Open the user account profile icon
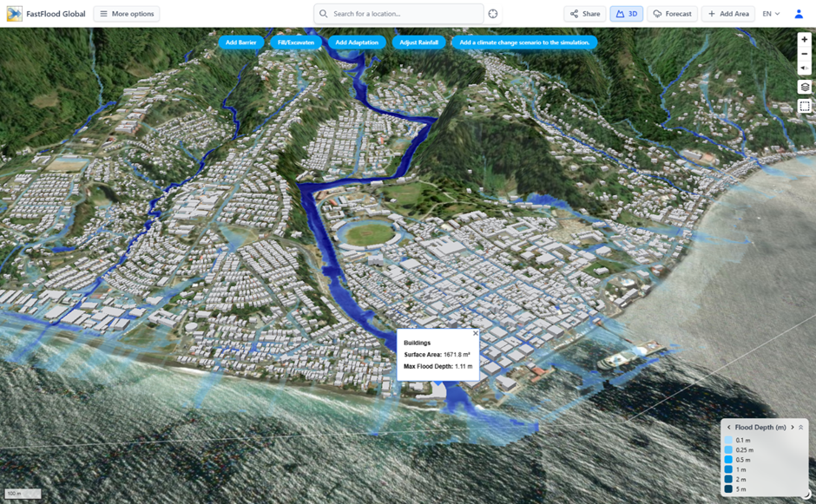Image resolution: width=816 pixels, height=504 pixels. 799,14
